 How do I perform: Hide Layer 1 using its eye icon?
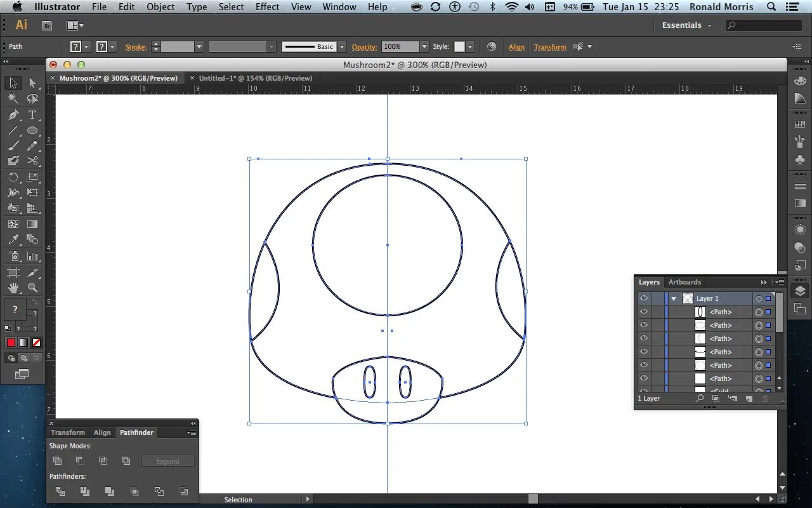point(644,298)
